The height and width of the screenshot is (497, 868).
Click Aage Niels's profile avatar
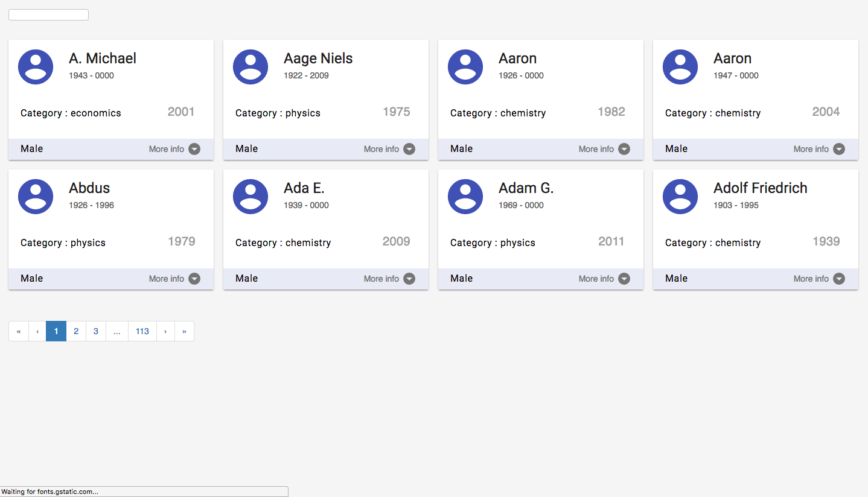[251, 67]
